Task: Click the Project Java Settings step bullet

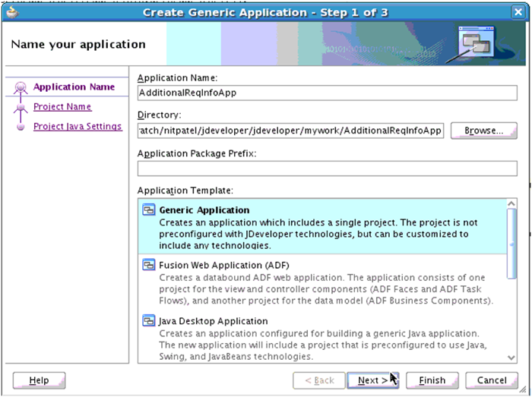Action: 21,127
